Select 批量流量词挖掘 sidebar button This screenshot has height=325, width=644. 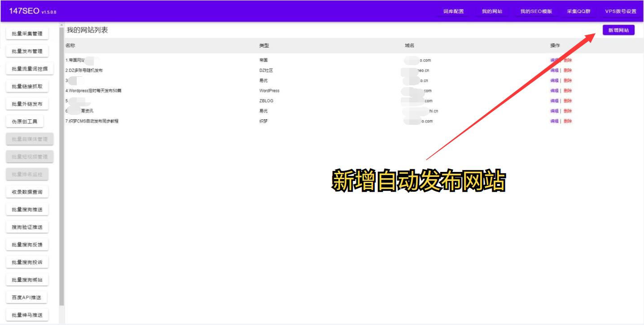coord(30,69)
